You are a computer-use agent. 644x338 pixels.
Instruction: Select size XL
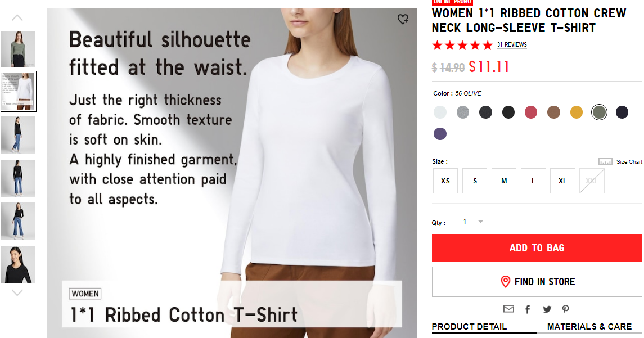(x=562, y=181)
